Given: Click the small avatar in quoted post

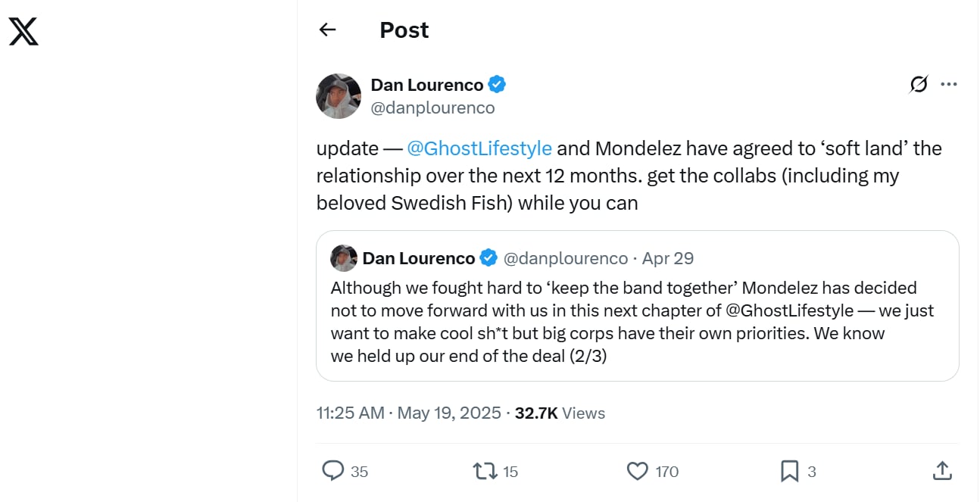Looking at the screenshot, I should pos(344,258).
